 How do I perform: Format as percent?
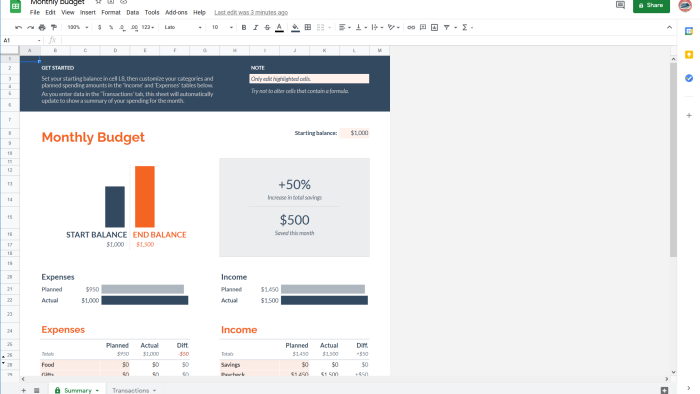[111, 28]
